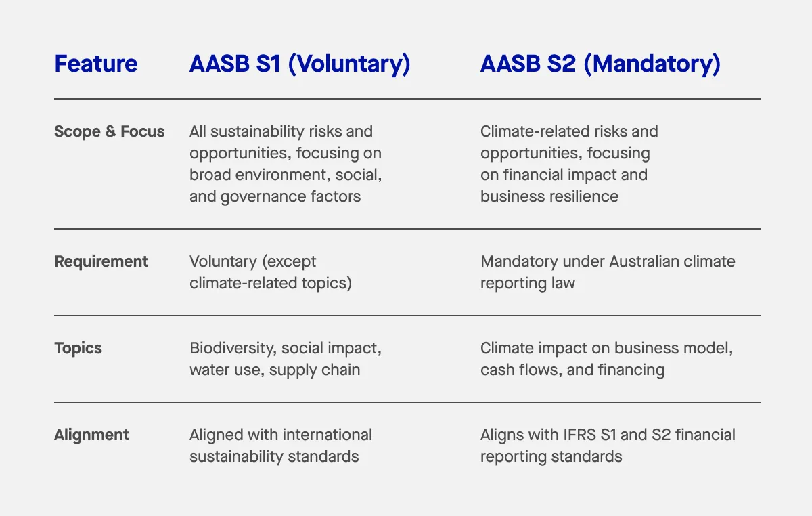Image resolution: width=812 pixels, height=516 pixels.
Task: Select the Alignment row label
Action: pyautogui.click(x=91, y=435)
